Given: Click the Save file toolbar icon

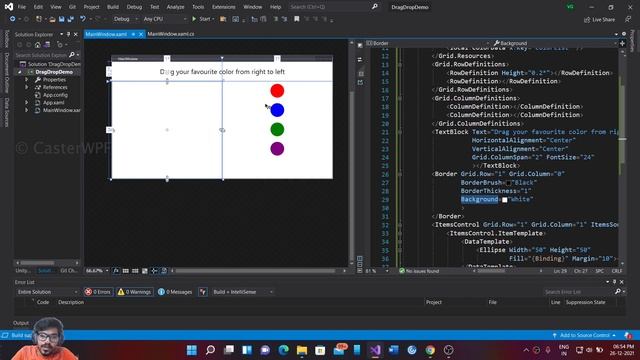Looking at the screenshot, I should [x=62, y=19].
